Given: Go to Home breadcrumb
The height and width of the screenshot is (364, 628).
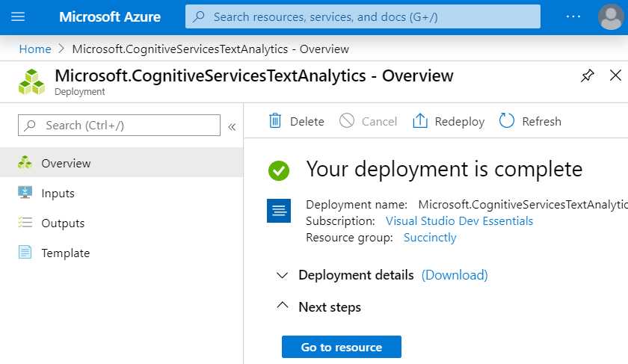Looking at the screenshot, I should [35, 49].
